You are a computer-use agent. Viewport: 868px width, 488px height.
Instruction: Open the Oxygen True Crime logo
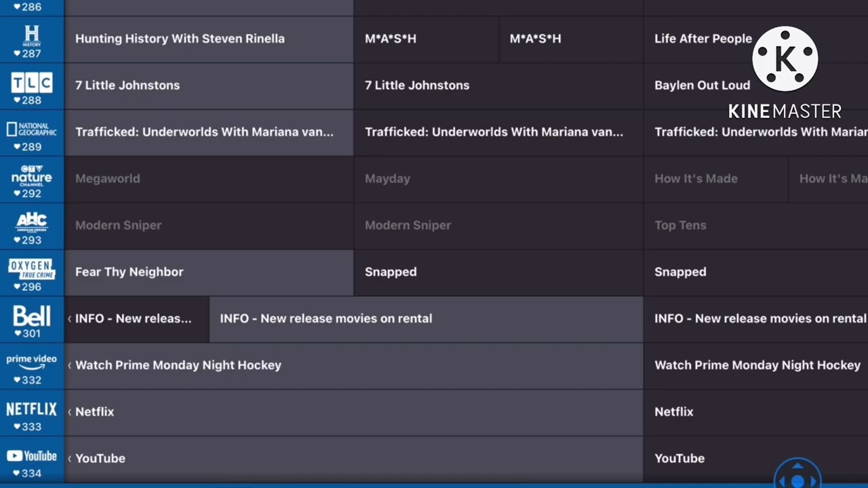(x=32, y=268)
